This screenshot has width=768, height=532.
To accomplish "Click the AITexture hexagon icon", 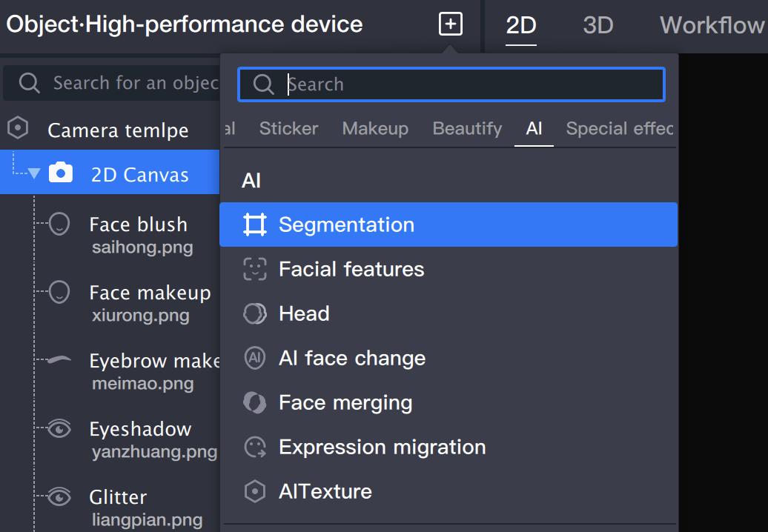I will 255,491.
